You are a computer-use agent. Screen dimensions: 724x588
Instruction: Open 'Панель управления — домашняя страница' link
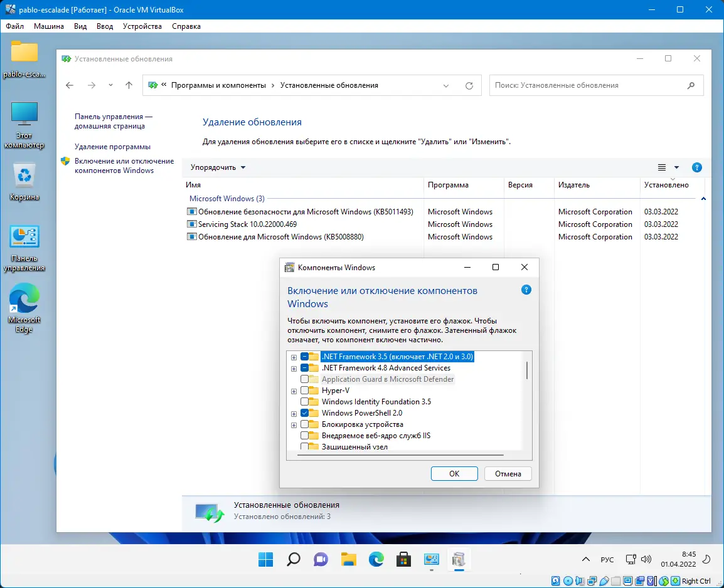pos(114,121)
